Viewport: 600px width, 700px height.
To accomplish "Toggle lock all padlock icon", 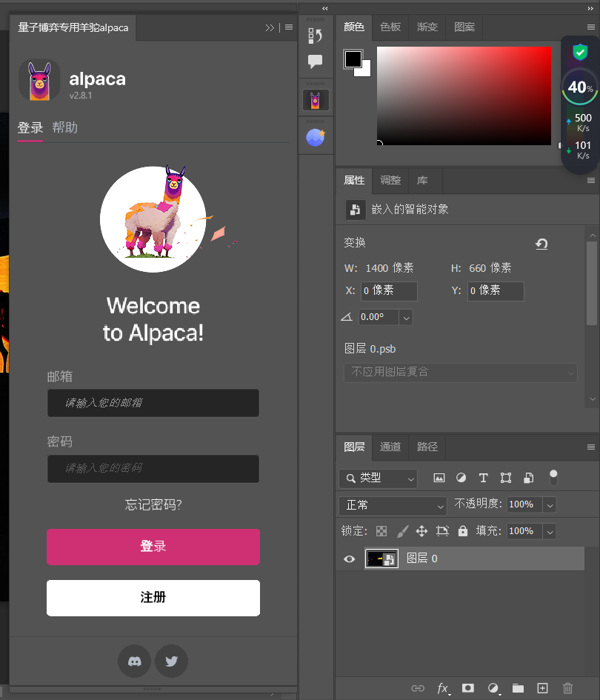I will click(x=463, y=531).
